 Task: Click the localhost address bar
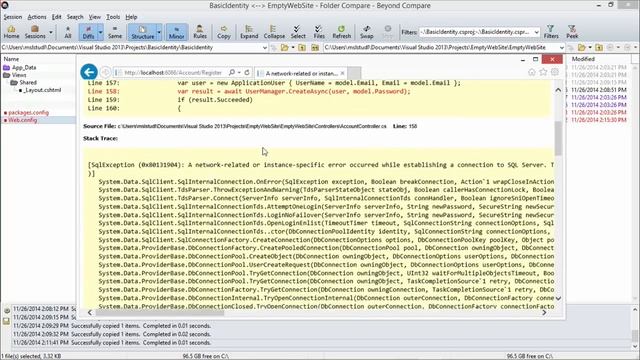click(173, 73)
